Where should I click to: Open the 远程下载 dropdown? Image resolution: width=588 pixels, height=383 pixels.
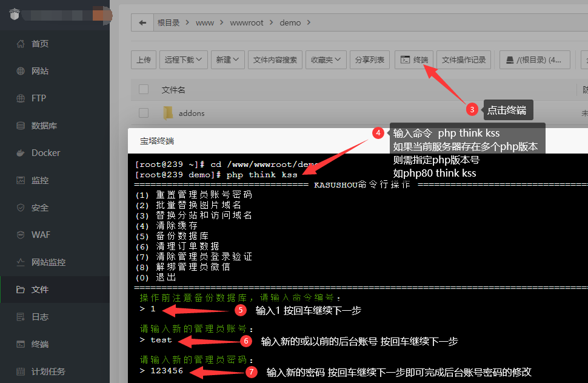coord(184,59)
